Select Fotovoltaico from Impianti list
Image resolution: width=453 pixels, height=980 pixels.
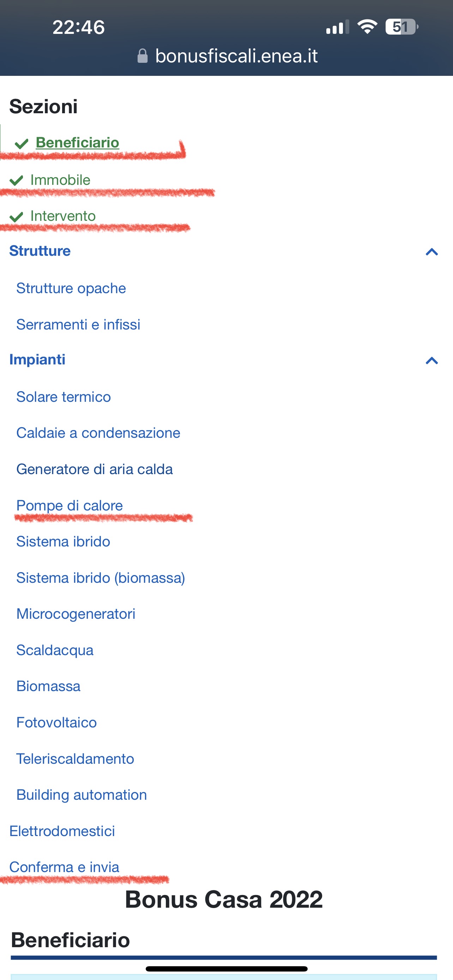pyautogui.click(x=57, y=722)
